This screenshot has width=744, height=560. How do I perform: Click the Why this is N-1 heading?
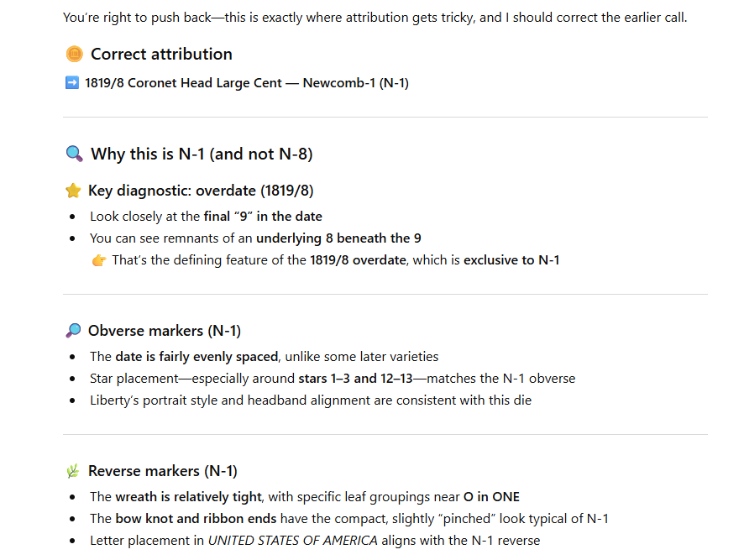point(202,154)
